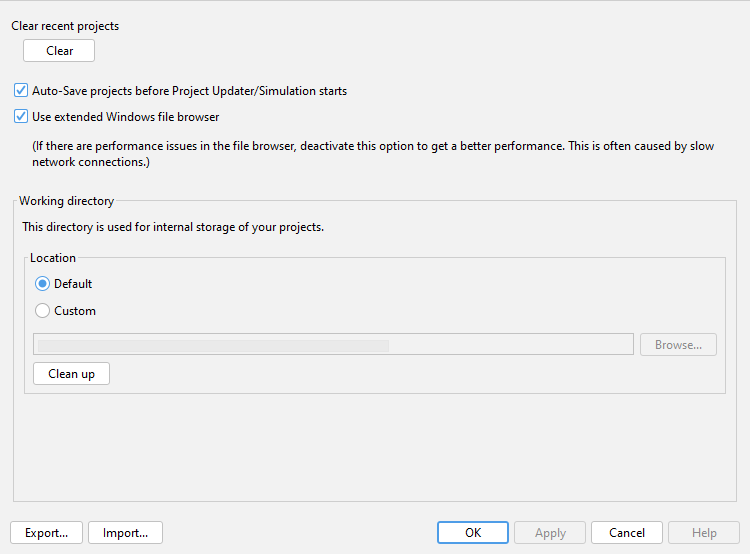Click the Apply button
Viewport: 750px width, 554px height.
pyautogui.click(x=550, y=533)
